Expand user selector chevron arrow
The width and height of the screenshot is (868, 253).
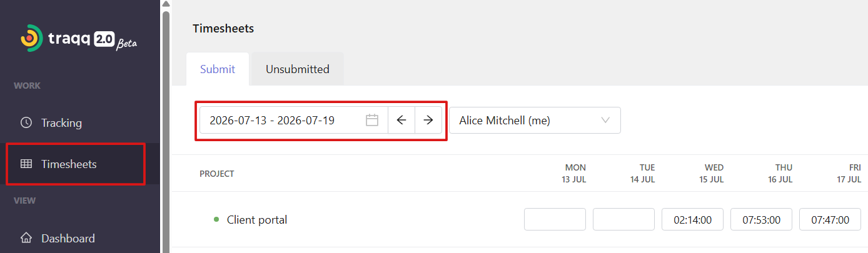click(605, 121)
